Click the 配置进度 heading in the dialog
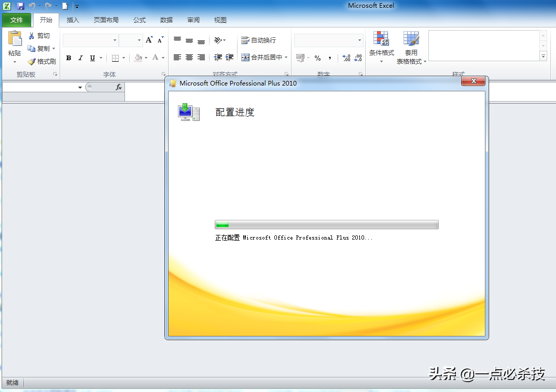Viewport: 556px width, 392px height. [x=235, y=113]
